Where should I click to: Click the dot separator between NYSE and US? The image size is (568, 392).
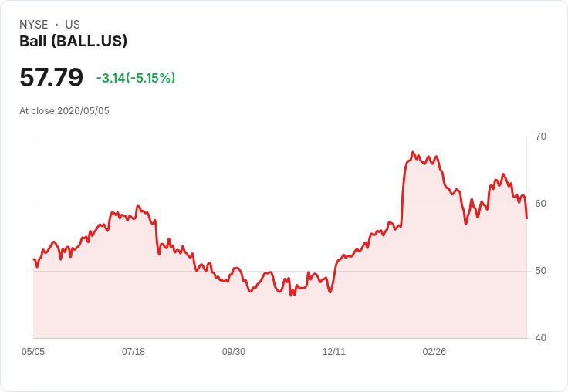click(x=56, y=25)
